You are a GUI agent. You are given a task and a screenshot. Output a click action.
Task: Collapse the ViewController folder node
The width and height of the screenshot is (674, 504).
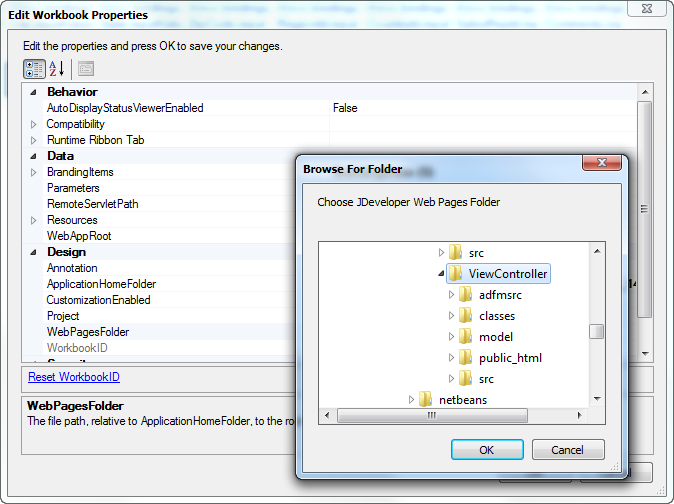[441, 274]
